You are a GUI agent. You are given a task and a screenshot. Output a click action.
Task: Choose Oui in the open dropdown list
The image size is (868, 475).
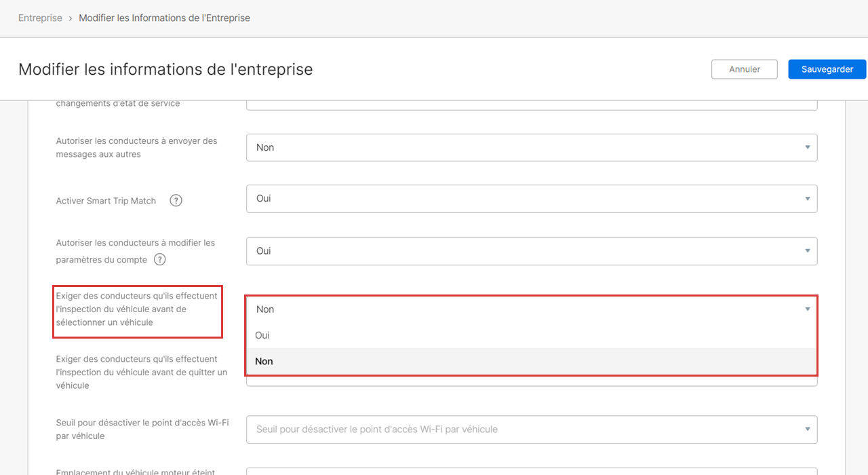[x=532, y=335]
